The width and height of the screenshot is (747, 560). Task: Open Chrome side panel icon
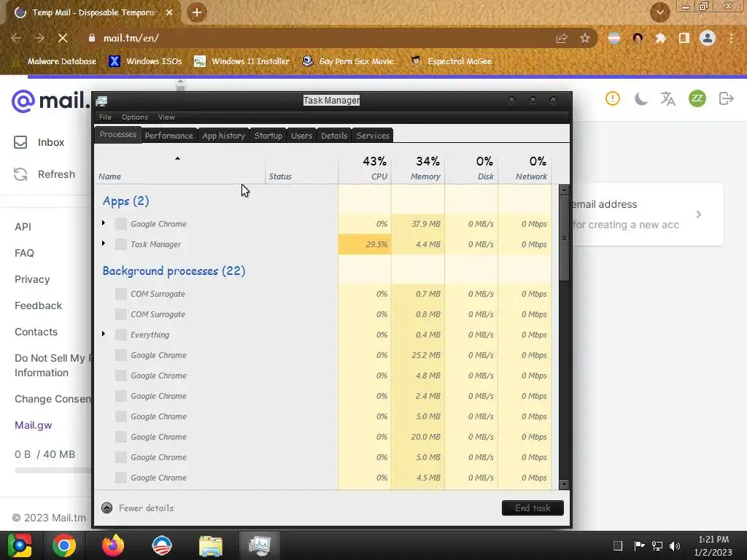(x=684, y=38)
